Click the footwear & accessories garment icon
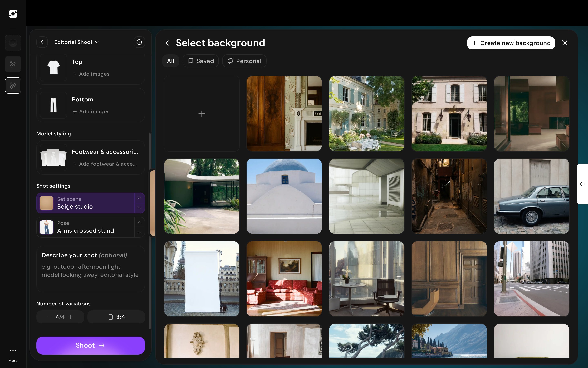Screen dimensions: 588x368 click(53, 157)
